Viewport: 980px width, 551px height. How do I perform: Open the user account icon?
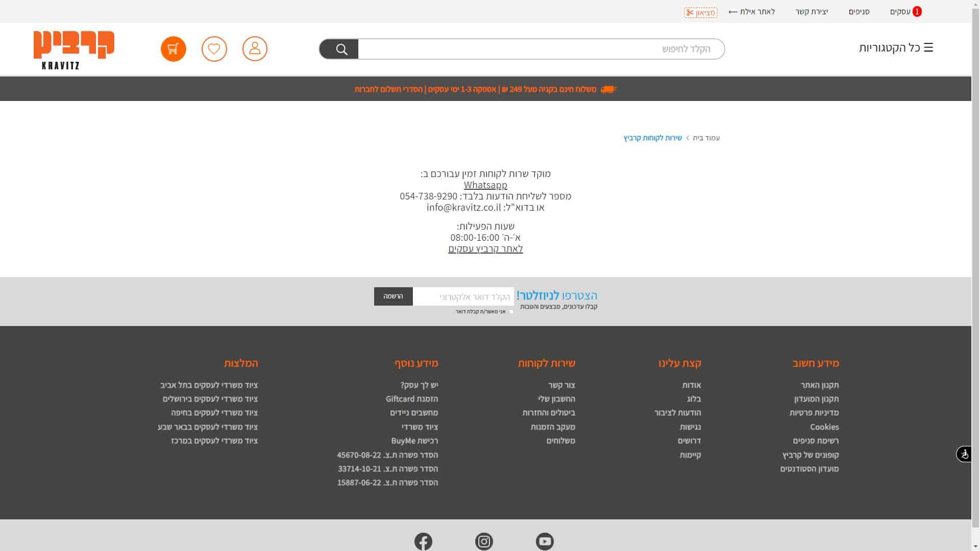tap(255, 49)
